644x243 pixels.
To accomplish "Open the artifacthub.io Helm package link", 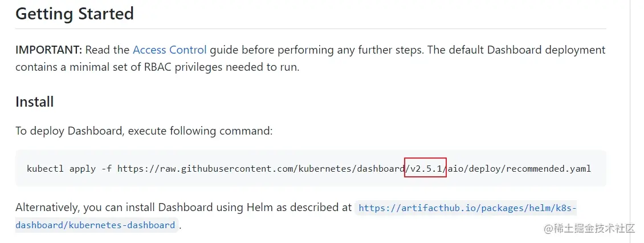I will click(467, 208).
